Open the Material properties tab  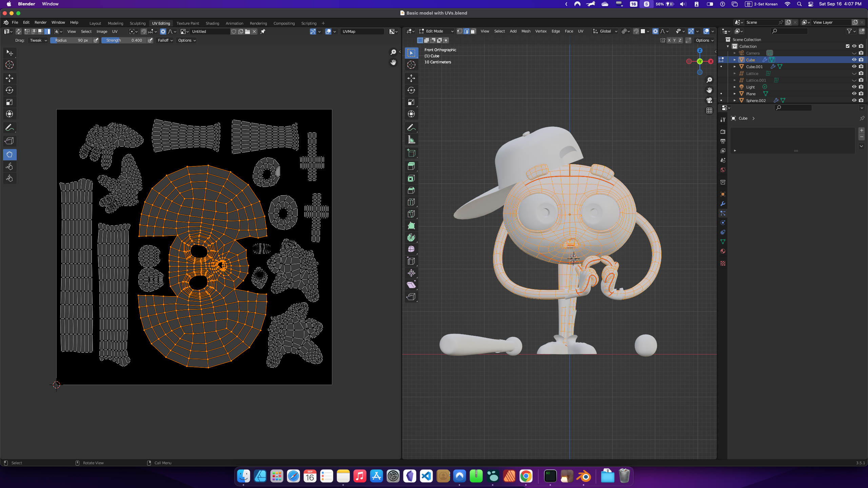coord(723,251)
